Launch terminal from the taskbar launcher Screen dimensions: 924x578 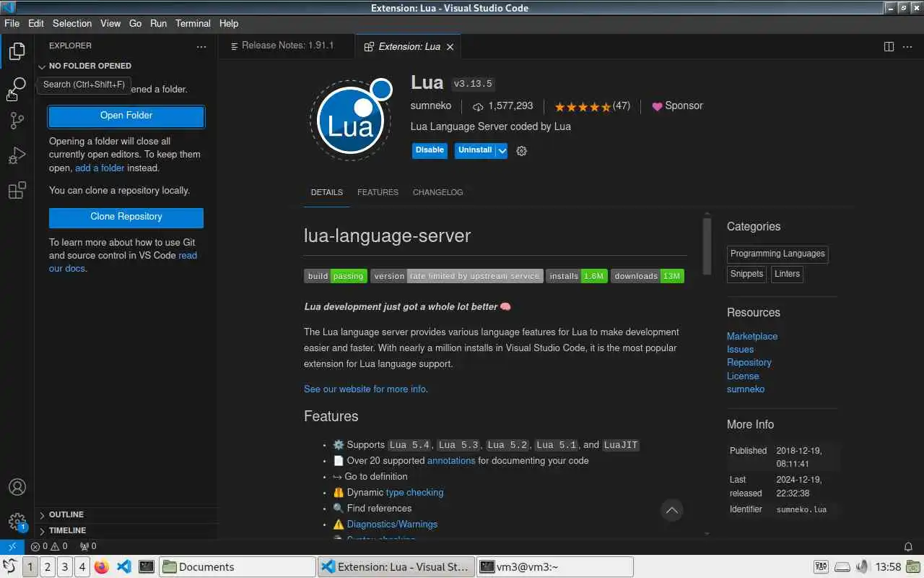[146, 566]
